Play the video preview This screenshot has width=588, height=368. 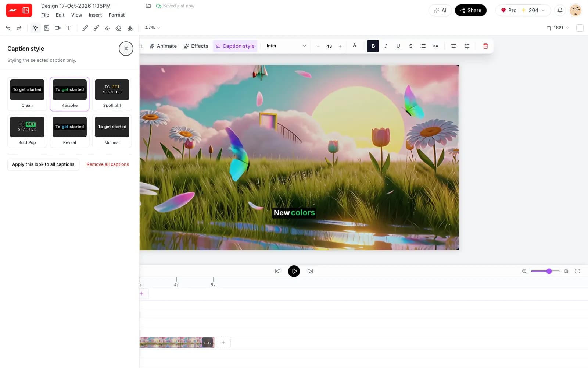(294, 271)
